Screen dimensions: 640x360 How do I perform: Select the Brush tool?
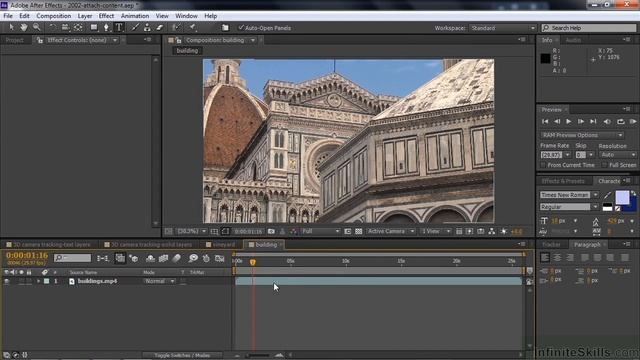click(x=135, y=27)
